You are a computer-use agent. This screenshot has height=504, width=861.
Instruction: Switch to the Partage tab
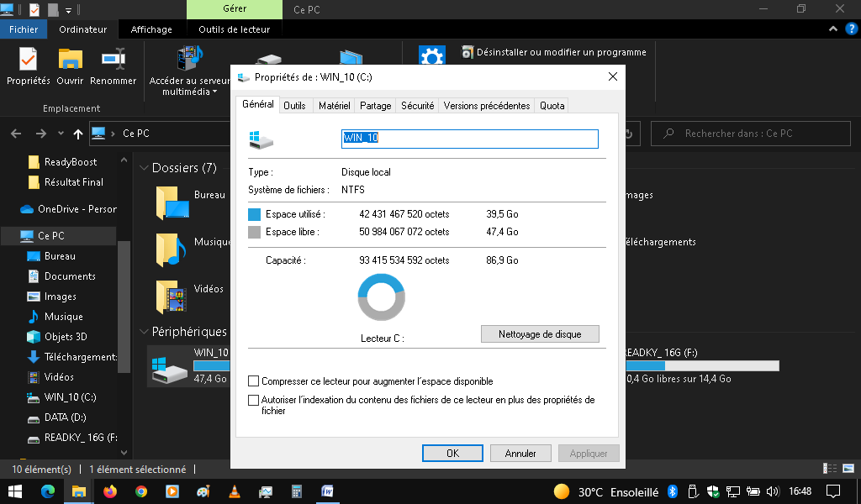pos(376,106)
